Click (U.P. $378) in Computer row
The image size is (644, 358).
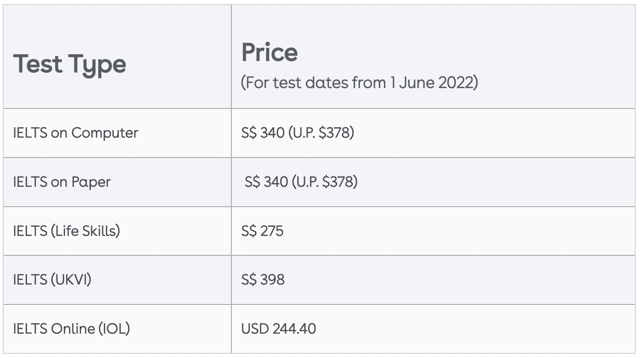tap(321, 133)
